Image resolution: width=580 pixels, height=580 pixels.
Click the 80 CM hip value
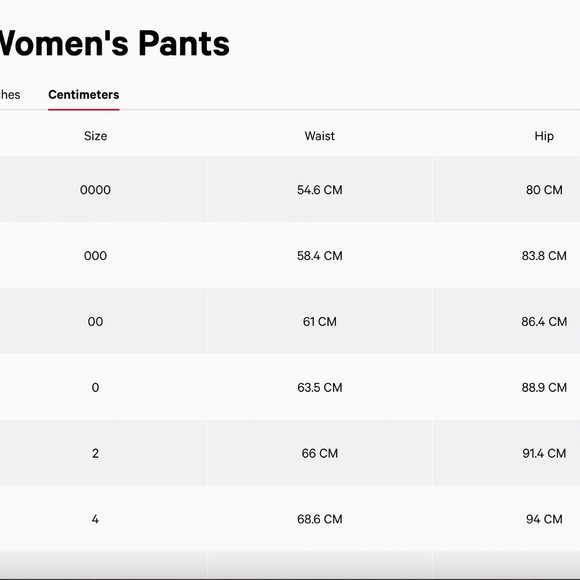click(544, 190)
